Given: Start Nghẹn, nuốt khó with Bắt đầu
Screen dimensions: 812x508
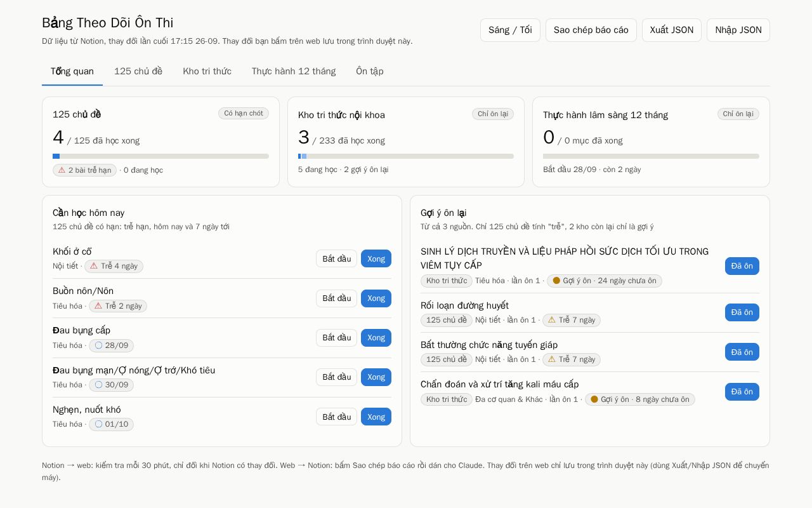Looking at the screenshot, I should pyautogui.click(x=336, y=417).
